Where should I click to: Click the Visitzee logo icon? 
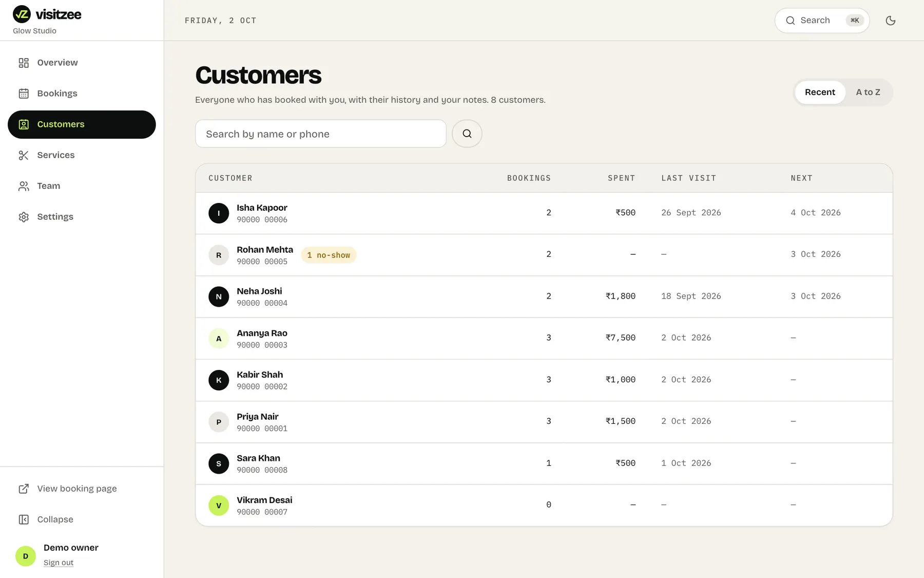click(22, 14)
